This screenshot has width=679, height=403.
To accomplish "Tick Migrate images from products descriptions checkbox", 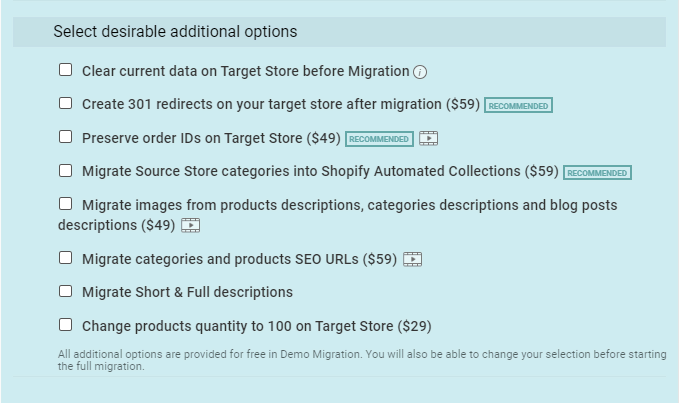I will (66, 204).
